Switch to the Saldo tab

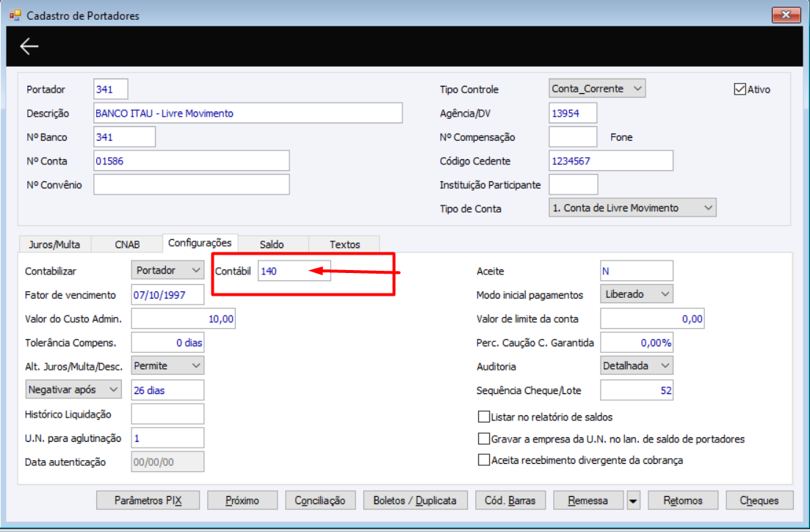pos(272,244)
